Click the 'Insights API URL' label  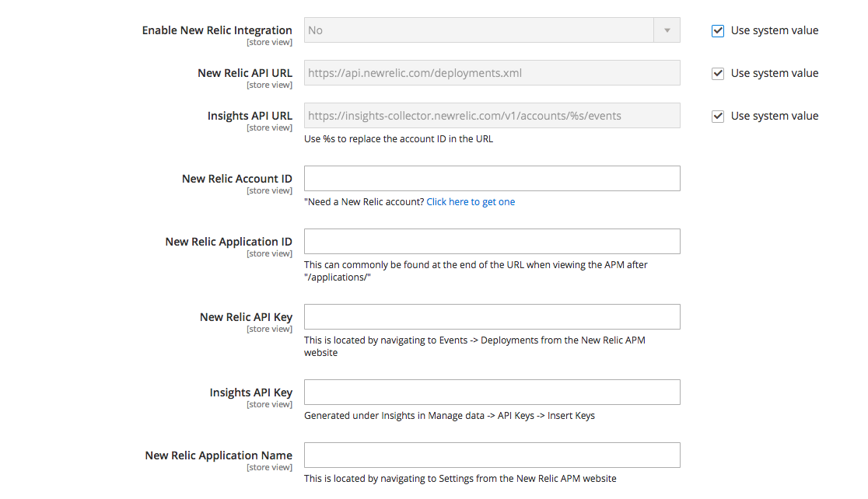tap(250, 116)
